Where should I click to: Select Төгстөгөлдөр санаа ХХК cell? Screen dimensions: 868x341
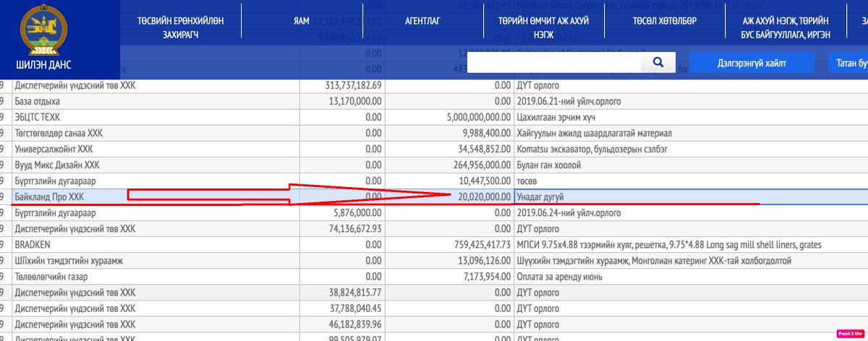coord(156,133)
